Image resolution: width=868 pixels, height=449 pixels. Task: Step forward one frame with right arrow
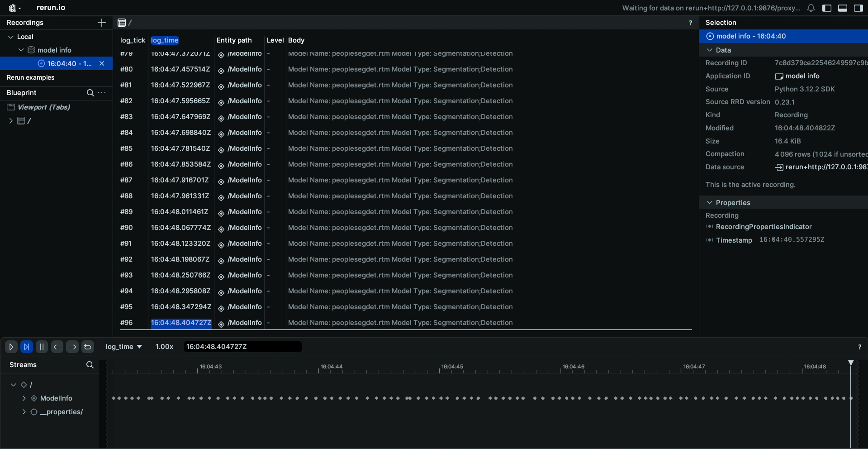click(72, 347)
